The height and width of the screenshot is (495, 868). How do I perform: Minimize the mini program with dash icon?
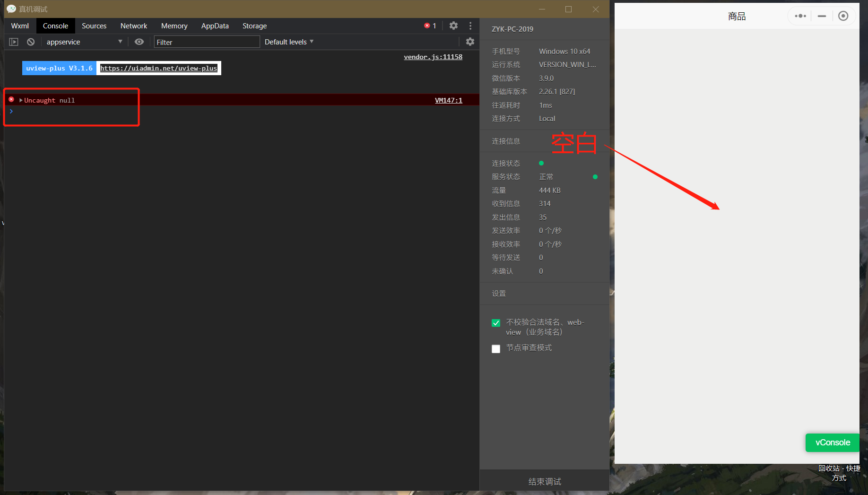(x=822, y=16)
